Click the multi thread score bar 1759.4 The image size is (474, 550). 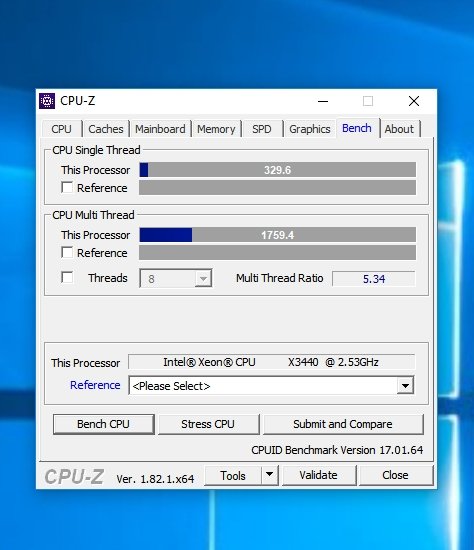pyautogui.click(x=278, y=235)
